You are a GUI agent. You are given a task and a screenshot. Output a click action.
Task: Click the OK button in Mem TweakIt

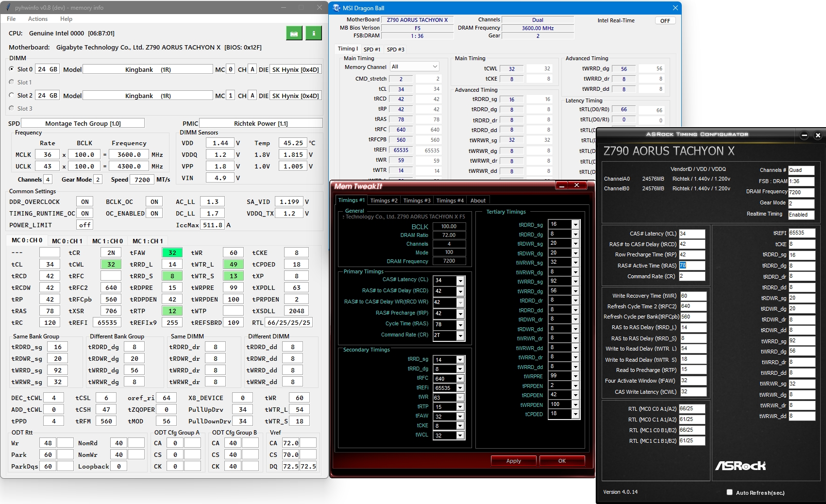562,461
